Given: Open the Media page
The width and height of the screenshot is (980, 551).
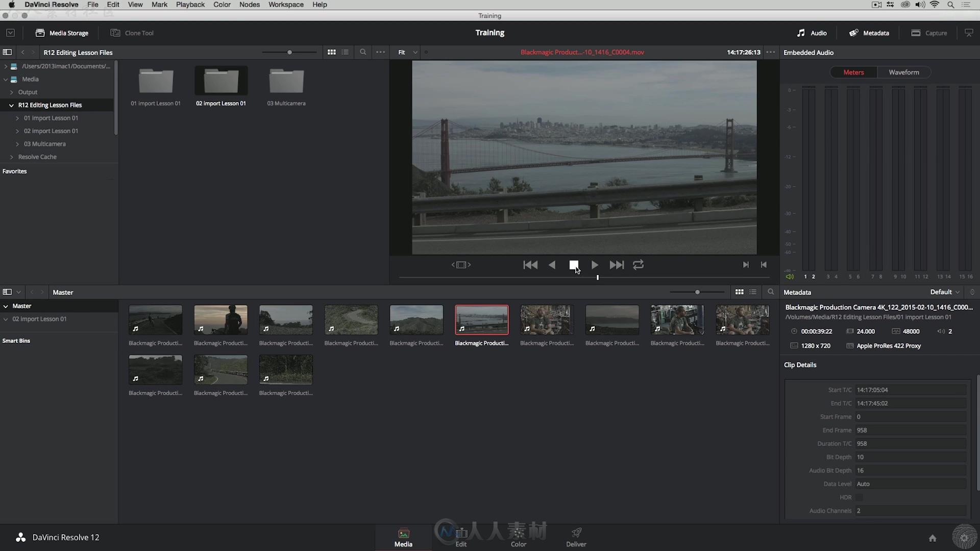Looking at the screenshot, I should pyautogui.click(x=403, y=538).
